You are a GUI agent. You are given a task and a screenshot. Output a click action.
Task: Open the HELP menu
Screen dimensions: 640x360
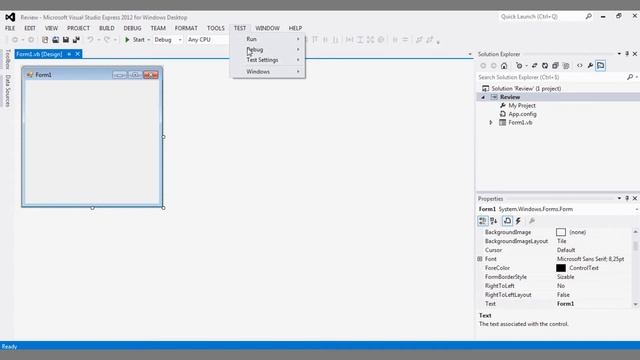pos(296,28)
